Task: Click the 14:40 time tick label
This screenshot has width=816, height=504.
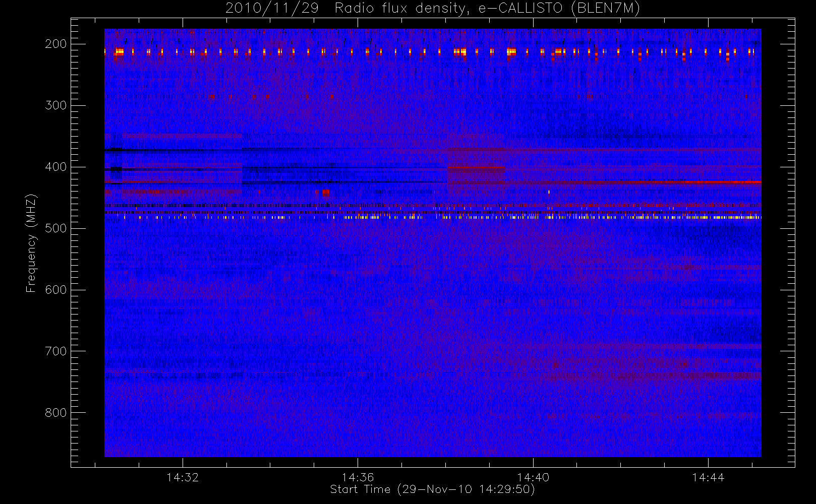Action: [533, 477]
